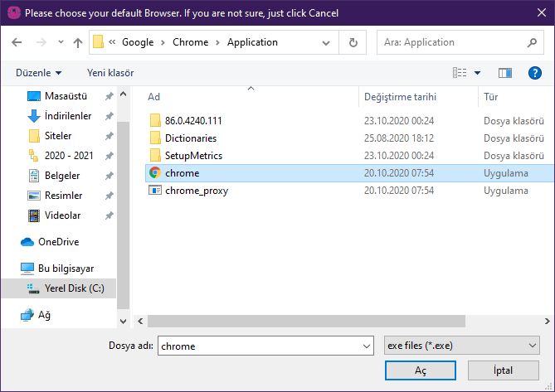Select Videolar in the sidebar
This screenshot has width=555, height=392.
(x=63, y=215)
